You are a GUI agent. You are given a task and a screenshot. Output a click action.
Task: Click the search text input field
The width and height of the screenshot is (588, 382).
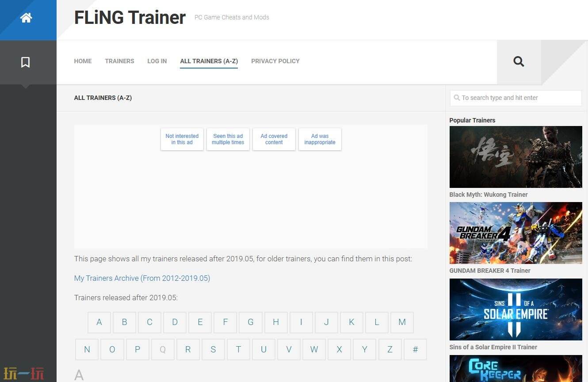coord(515,98)
